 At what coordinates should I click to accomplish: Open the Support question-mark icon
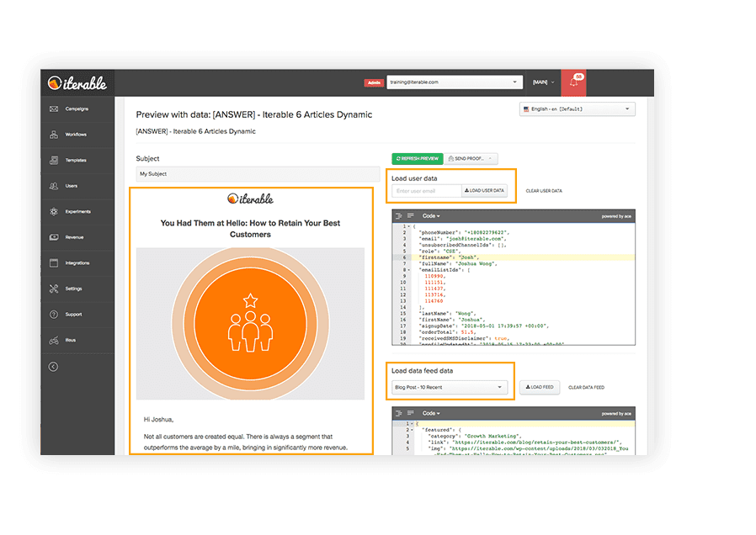point(54,315)
